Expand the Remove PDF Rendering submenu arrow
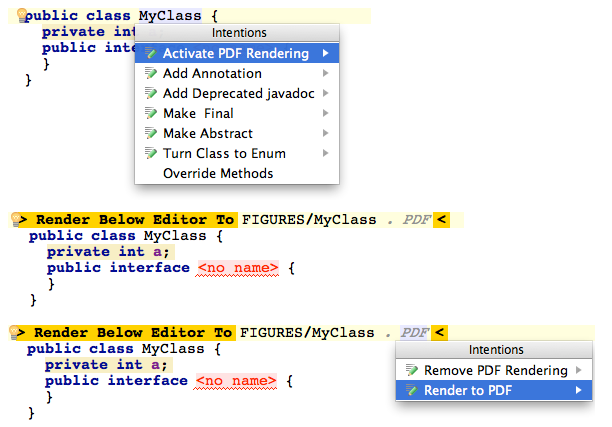The width and height of the screenshot is (612, 427). click(x=578, y=370)
